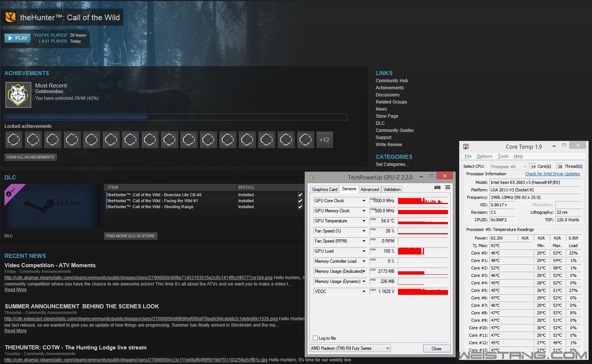Image resolution: width=592 pixels, height=364 pixels.
Task: Open GPU Load sensor dropdown
Action: (x=364, y=251)
